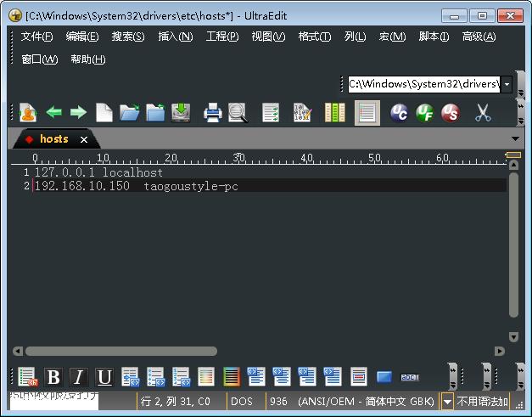532x417 pixels.
Task: Click the scissors Cut icon
Action: [x=483, y=112]
